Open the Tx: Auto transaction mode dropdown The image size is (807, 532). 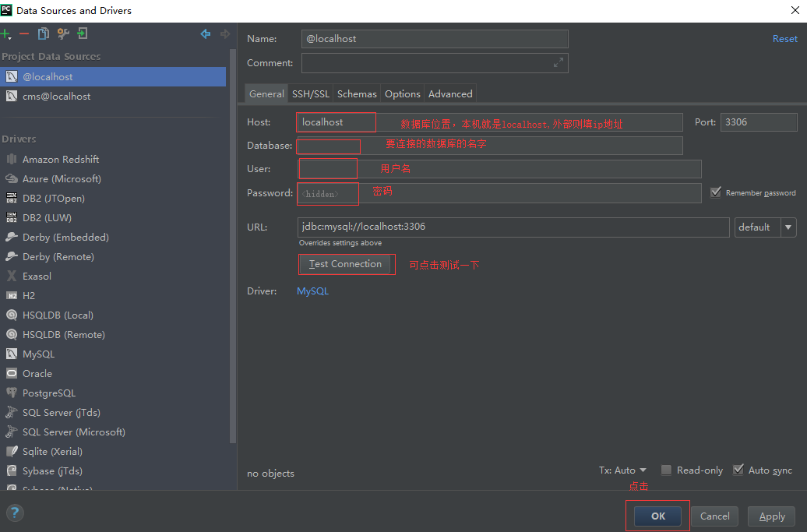622,470
